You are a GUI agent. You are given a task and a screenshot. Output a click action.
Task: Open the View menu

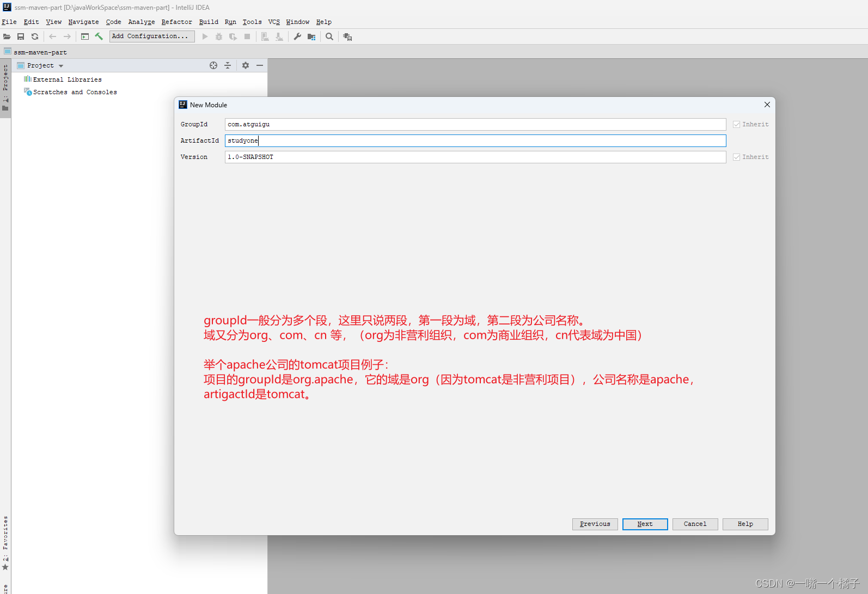tap(53, 22)
